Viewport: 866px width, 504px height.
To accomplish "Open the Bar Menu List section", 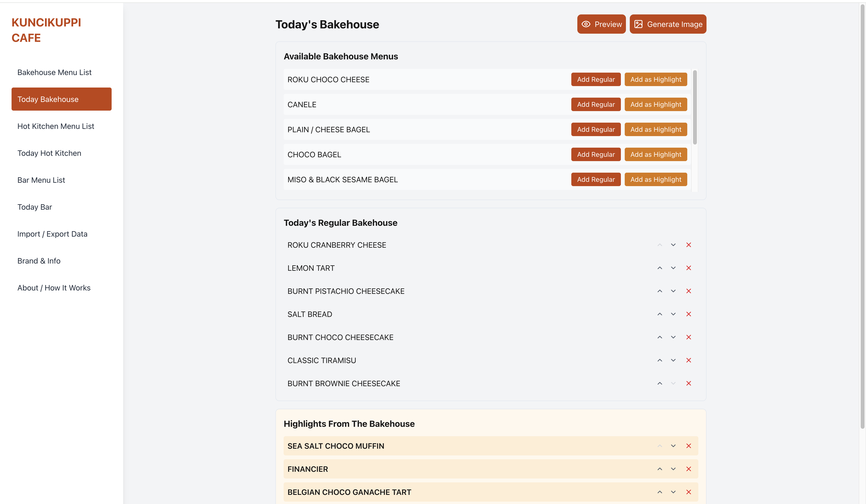I will (x=41, y=180).
